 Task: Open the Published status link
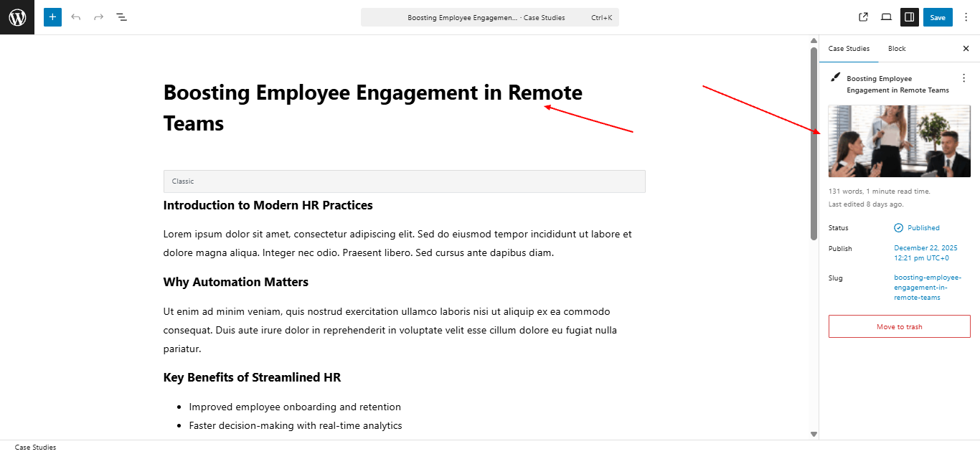click(x=923, y=228)
